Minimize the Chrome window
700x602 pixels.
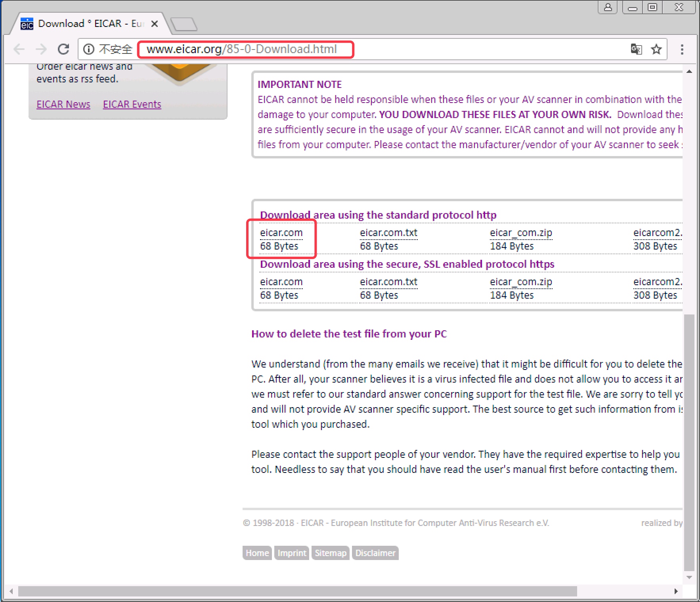pyautogui.click(x=633, y=7)
